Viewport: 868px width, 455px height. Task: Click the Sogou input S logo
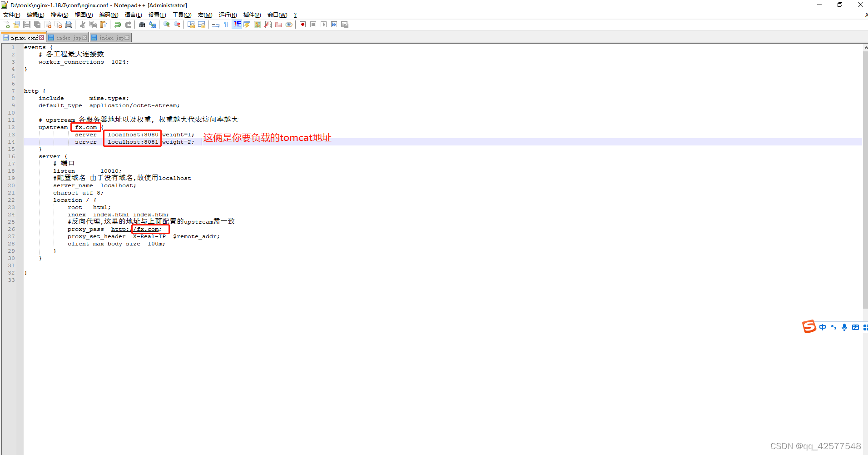point(809,326)
